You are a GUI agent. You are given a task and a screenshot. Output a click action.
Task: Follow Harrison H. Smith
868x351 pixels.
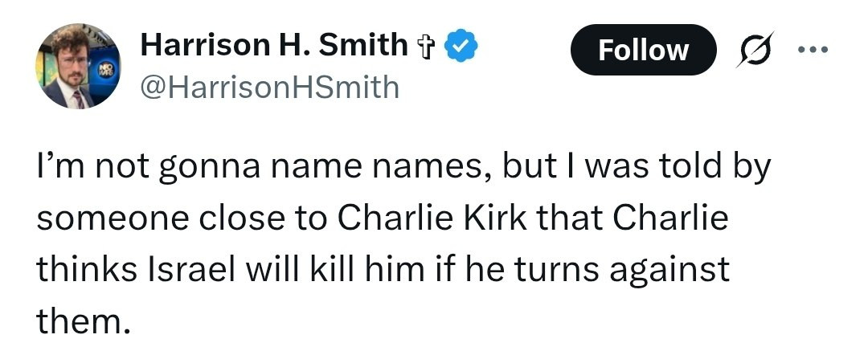643,51
